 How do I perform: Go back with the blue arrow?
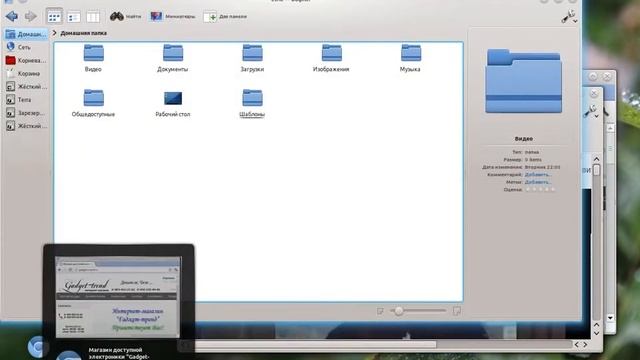tap(12, 16)
